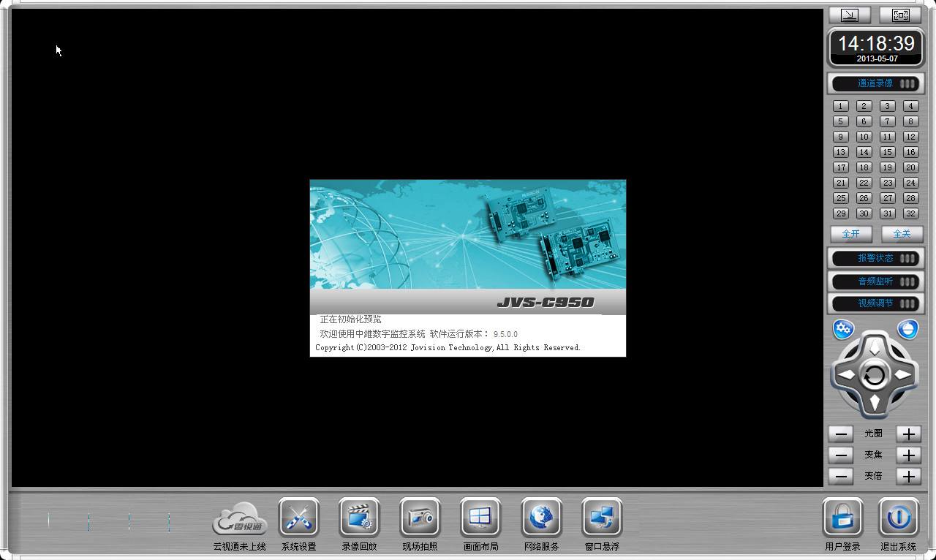This screenshot has height=560, width=936.
Task: Expand the 音频监听 audio monitor panel
Action: pos(876,281)
